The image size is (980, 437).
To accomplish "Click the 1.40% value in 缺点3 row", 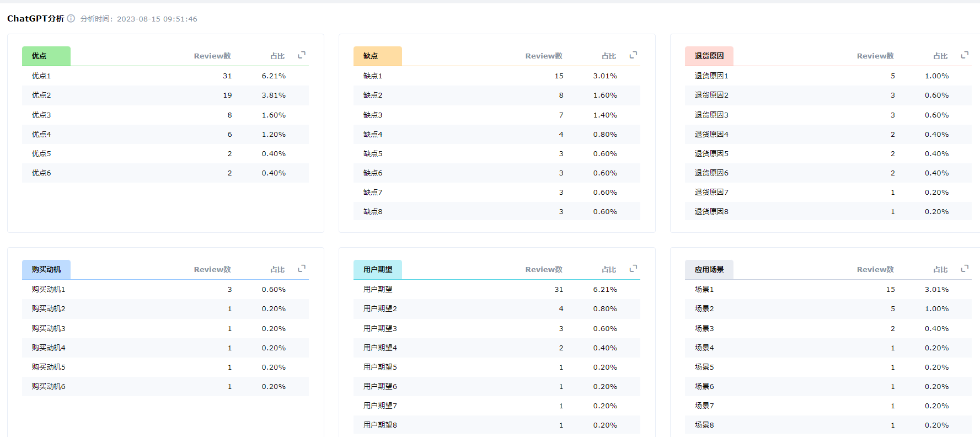I will pyautogui.click(x=605, y=115).
